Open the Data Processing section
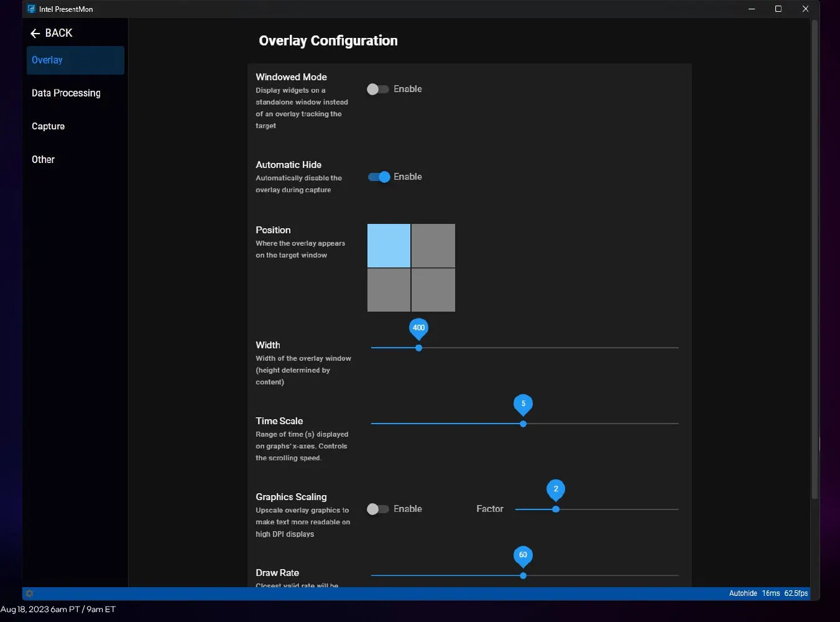Image resolution: width=840 pixels, height=622 pixels. (x=66, y=93)
